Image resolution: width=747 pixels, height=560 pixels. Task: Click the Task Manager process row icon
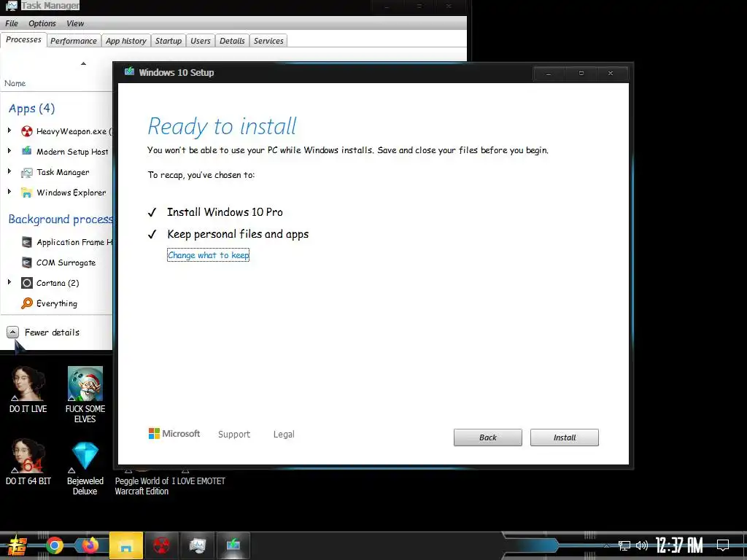pyautogui.click(x=27, y=172)
